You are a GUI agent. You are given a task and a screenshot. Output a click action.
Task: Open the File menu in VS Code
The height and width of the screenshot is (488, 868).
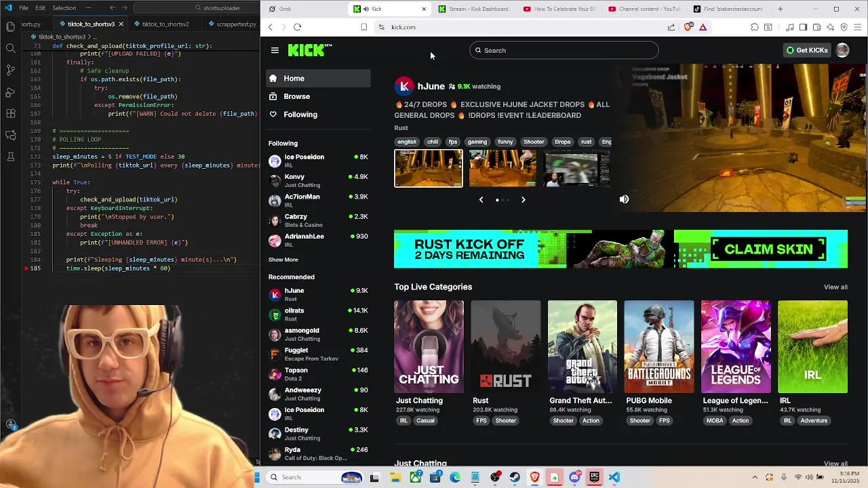(24, 8)
